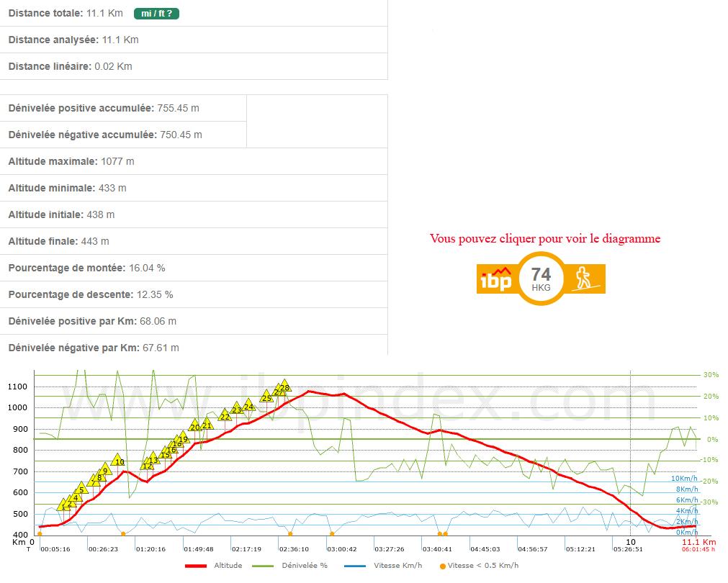Toggle units with the mi / ft button
This screenshot has width=728, height=583.
(x=156, y=14)
